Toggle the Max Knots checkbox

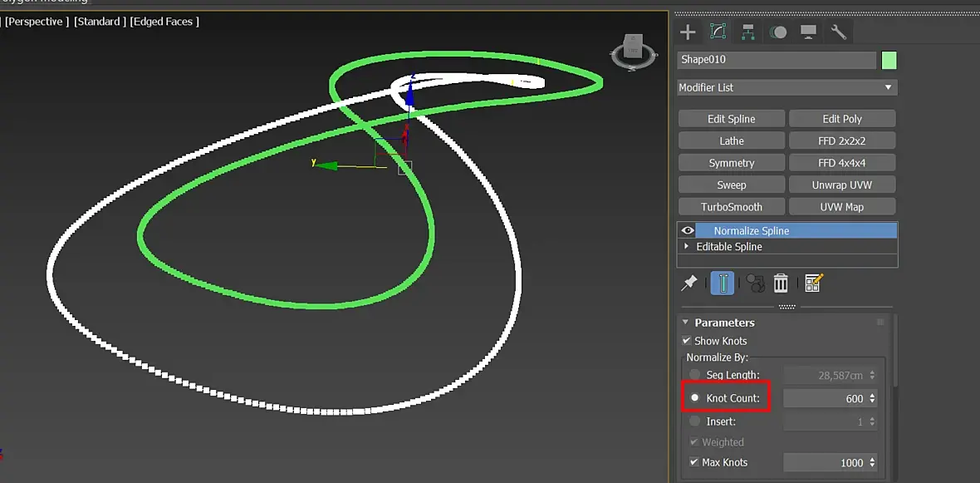click(693, 462)
